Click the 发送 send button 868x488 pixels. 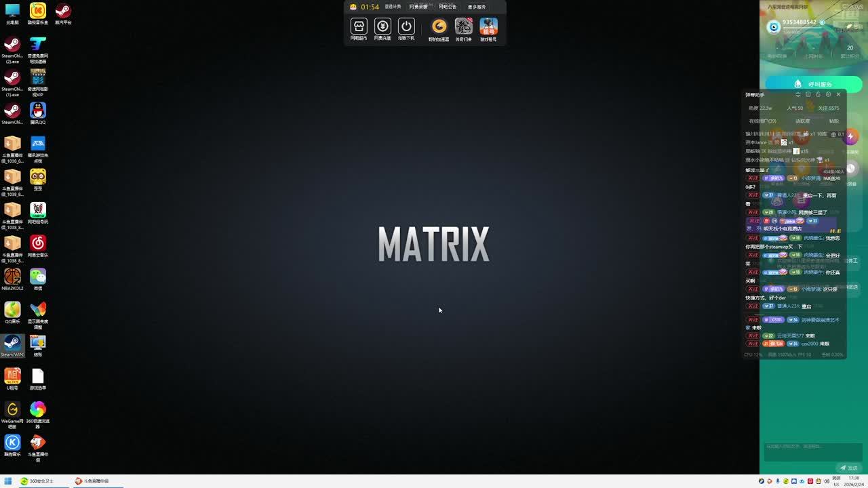[848, 468]
